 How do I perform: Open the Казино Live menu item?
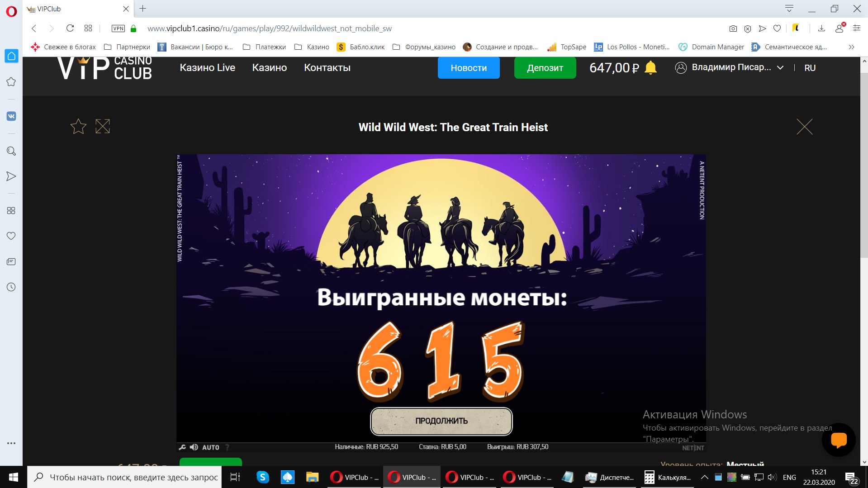208,68
